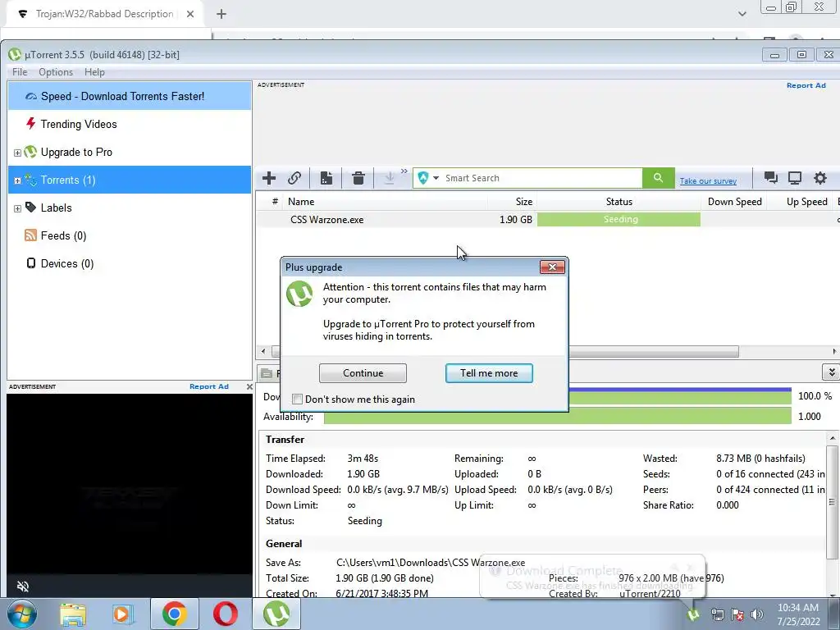Check Don't show me this again
The image size is (840, 630).
(297, 399)
